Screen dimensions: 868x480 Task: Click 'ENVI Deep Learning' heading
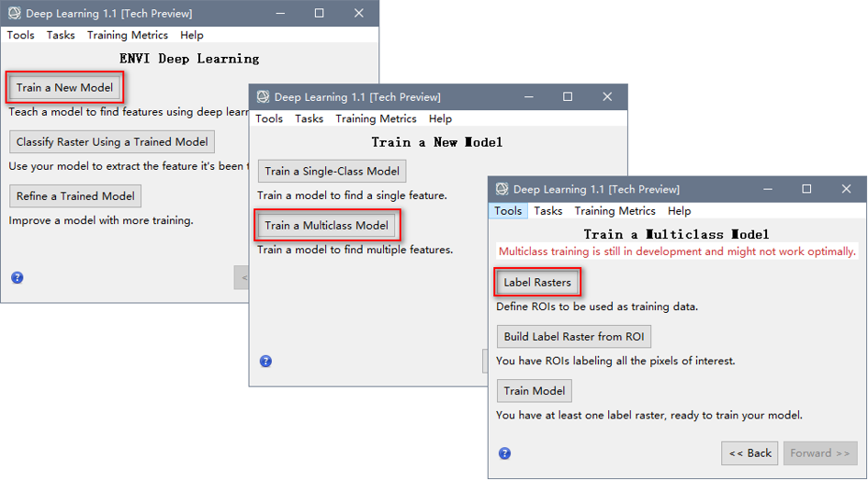point(189,59)
